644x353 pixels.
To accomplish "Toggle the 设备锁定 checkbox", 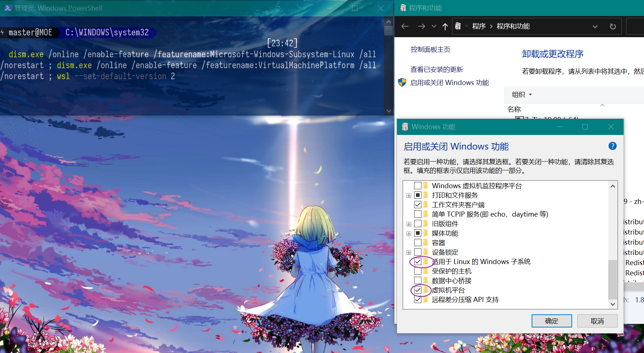I will click(418, 252).
